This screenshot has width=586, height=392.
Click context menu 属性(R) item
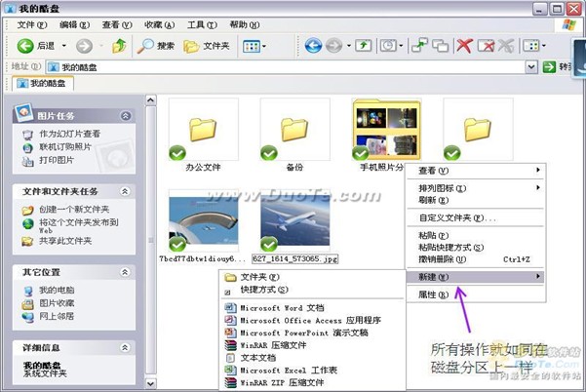coord(476,294)
